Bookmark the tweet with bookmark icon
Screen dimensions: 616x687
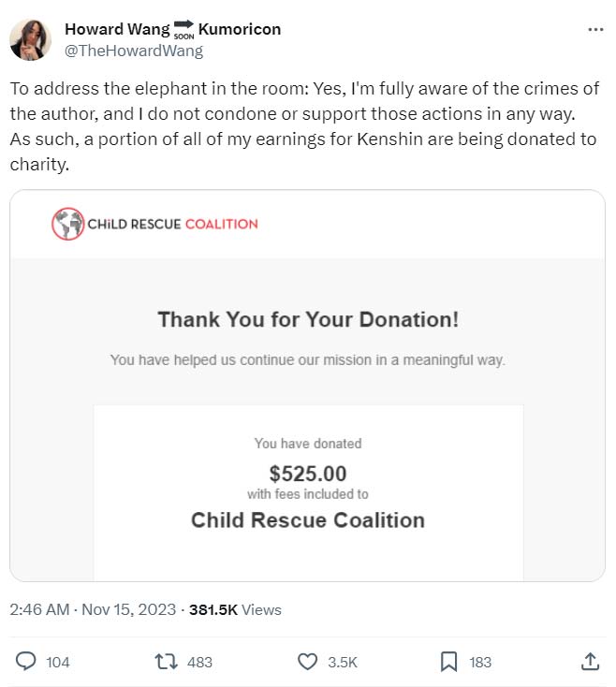click(x=448, y=662)
